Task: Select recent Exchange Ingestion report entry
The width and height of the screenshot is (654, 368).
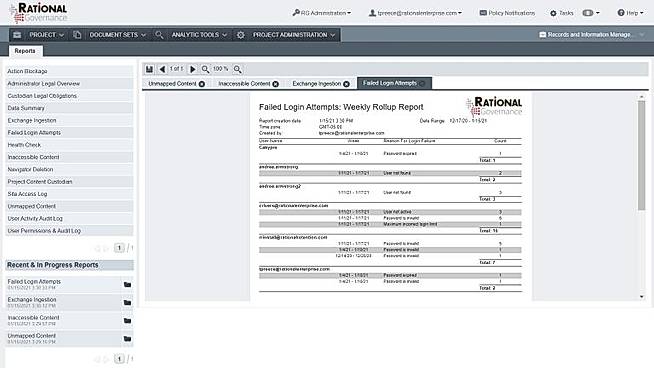Action: coord(64,302)
